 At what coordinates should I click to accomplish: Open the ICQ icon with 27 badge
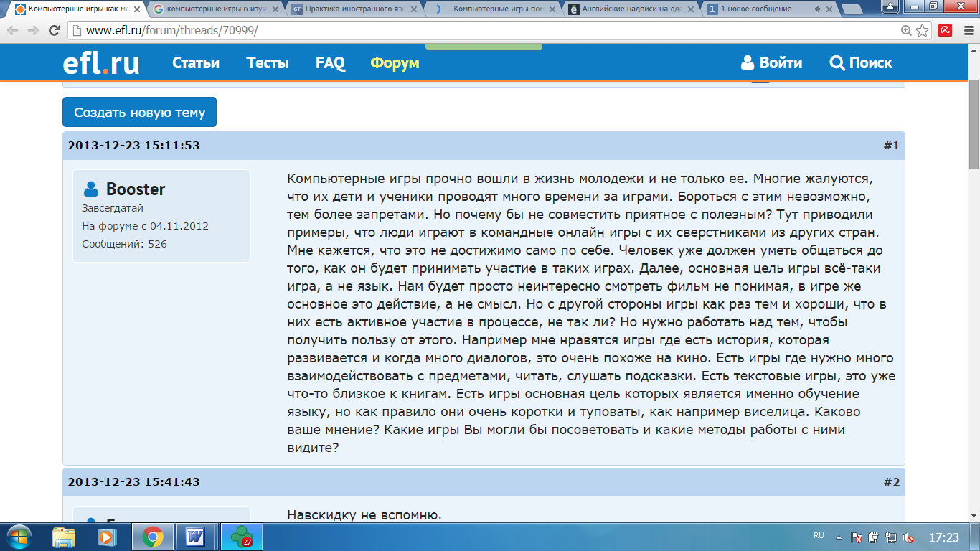[x=240, y=536]
